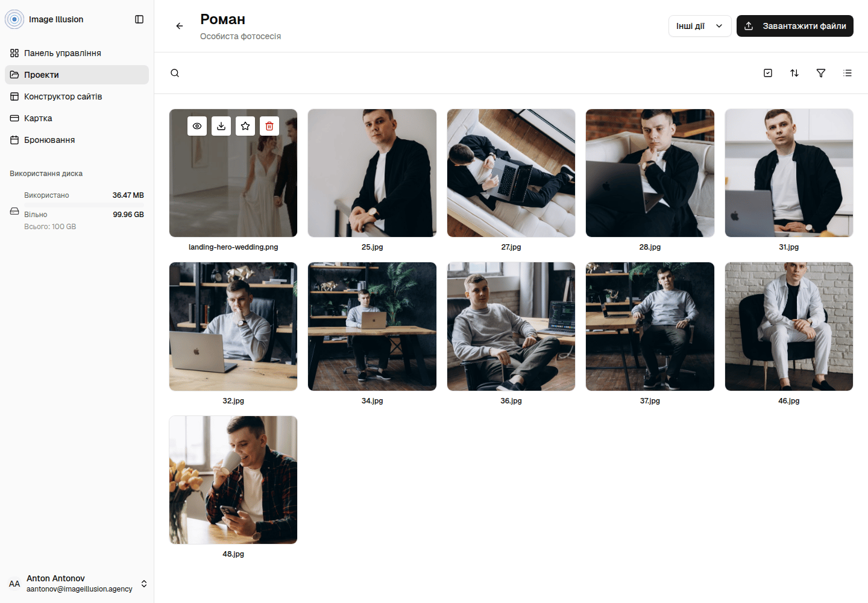
Task: Expand the Інші дії dropdown
Action: pyautogui.click(x=700, y=26)
